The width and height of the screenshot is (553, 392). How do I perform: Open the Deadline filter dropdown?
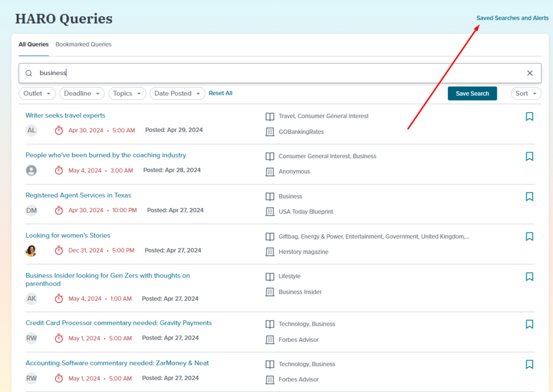coord(82,93)
